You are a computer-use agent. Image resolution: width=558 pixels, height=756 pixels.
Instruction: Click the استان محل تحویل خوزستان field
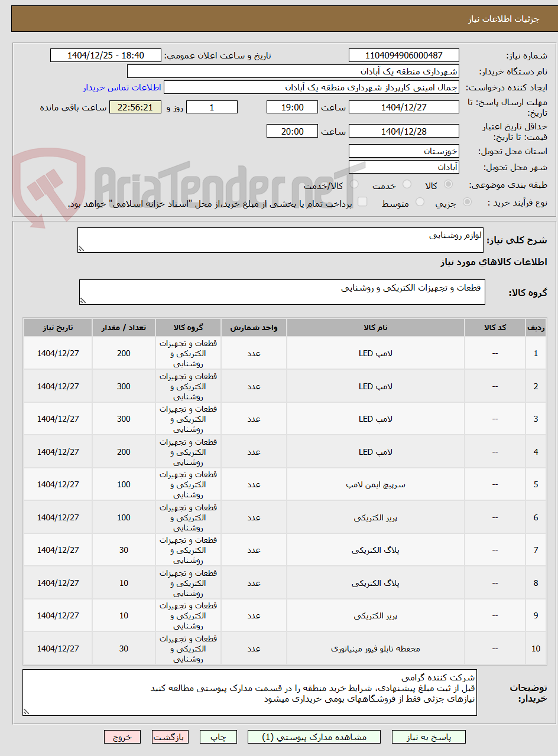click(404, 151)
